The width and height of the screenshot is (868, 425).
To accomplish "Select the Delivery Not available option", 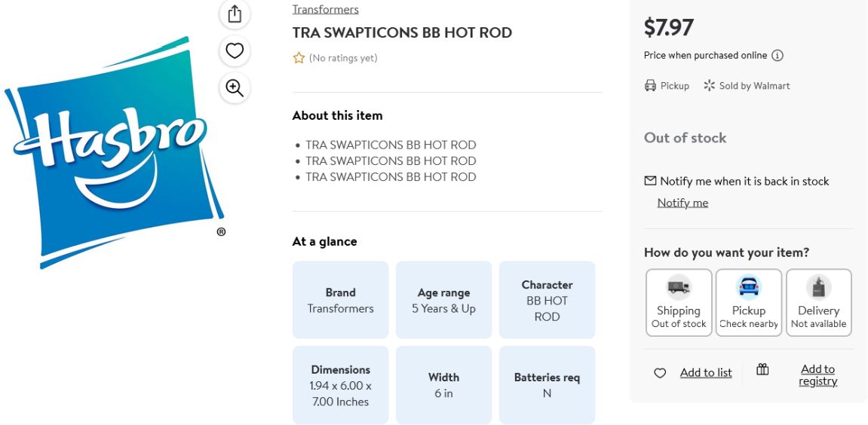I will click(x=819, y=303).
